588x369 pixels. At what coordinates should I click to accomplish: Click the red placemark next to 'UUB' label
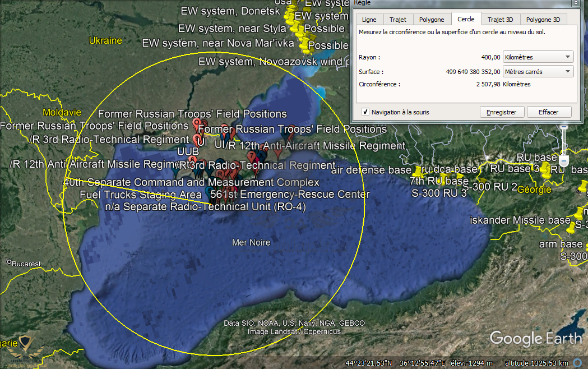click(x=192, y=160)
